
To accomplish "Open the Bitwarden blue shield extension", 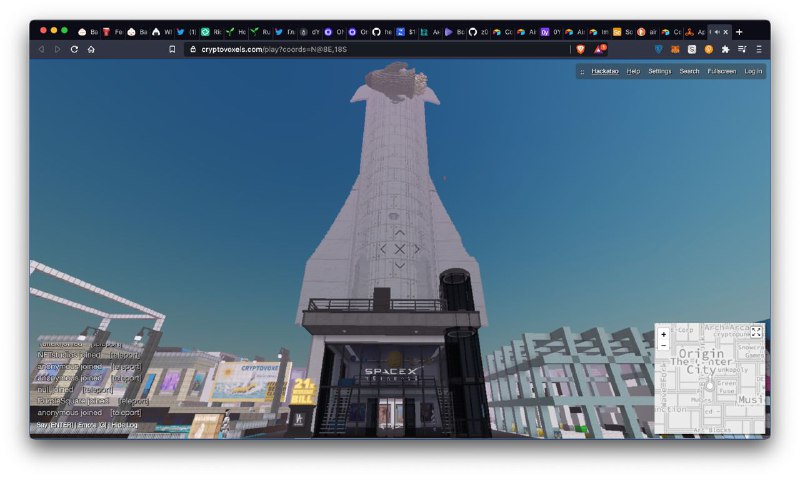I will pos(659,49).
